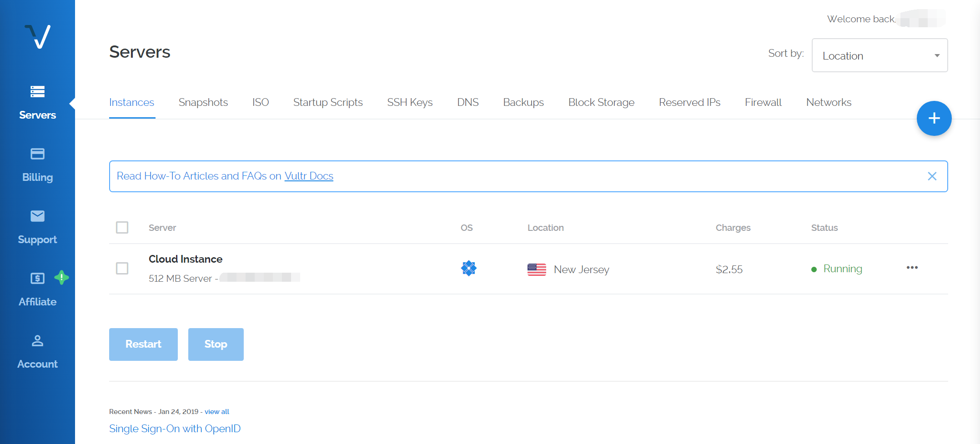The height and width of the screenshot is (444, 980).
Task: Open the Cloud Instance server name
Action: (186, 259)
